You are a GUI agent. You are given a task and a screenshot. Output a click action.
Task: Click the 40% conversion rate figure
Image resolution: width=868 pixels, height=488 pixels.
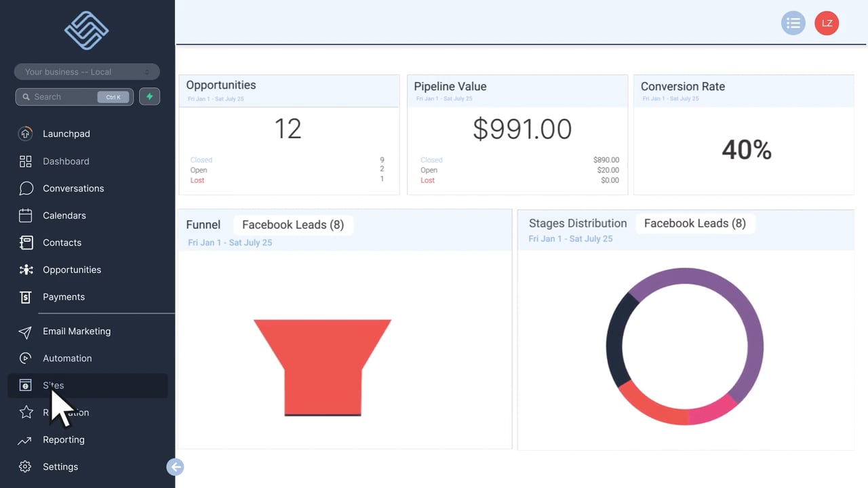coord(747,150)
